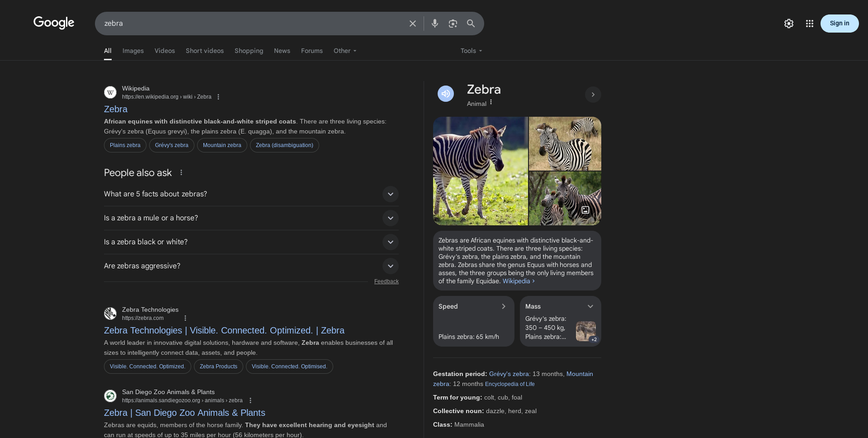
Task: Open the Shopping tab
Action: (x=249, y=51)
